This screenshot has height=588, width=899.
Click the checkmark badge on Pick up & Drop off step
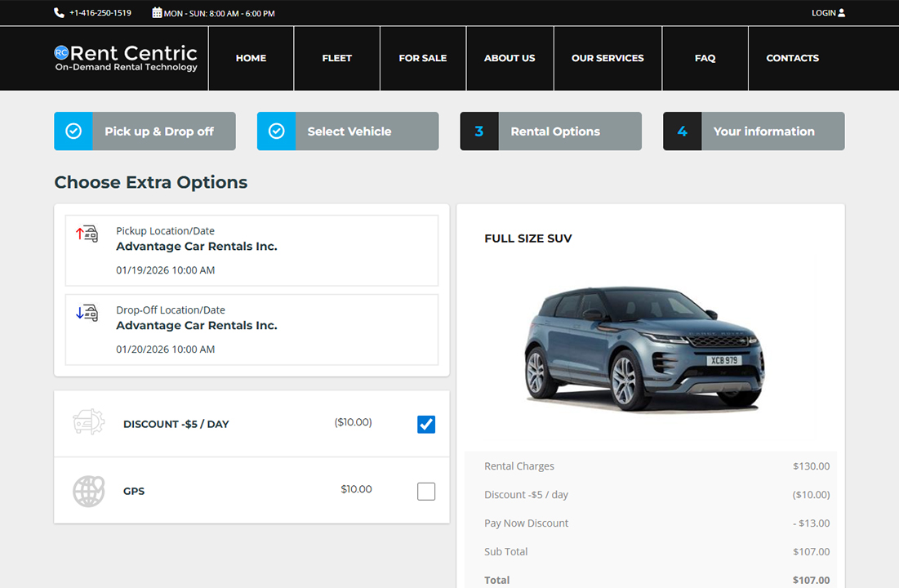(73, 131)
